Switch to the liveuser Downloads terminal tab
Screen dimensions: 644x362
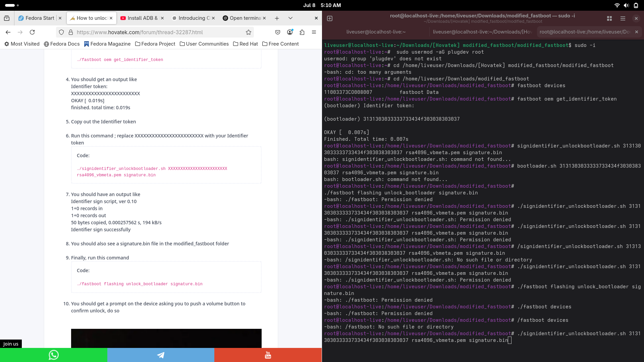482,32
